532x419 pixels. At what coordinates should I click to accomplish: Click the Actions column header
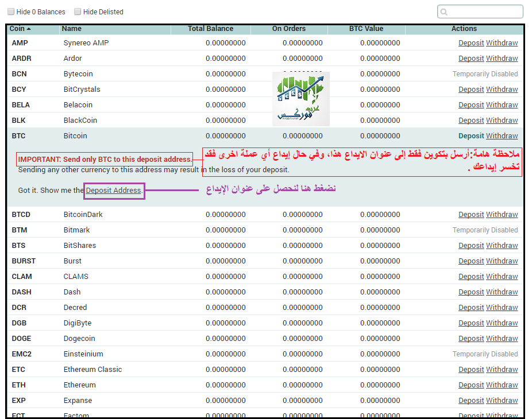pyautogui.click(x=464, y=29)
